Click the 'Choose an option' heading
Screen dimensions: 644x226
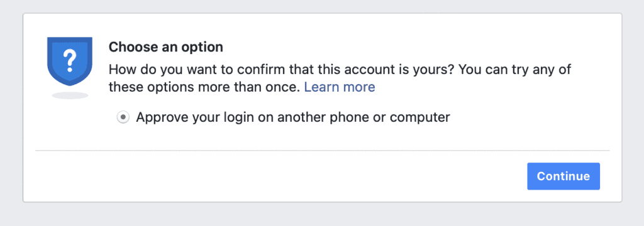coord(166,47)
